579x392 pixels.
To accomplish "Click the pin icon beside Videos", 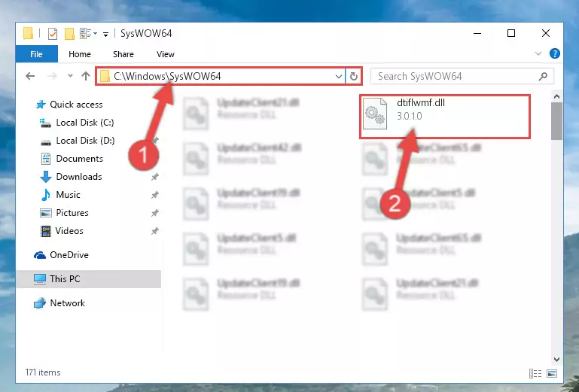I will [x=154, y=231].
